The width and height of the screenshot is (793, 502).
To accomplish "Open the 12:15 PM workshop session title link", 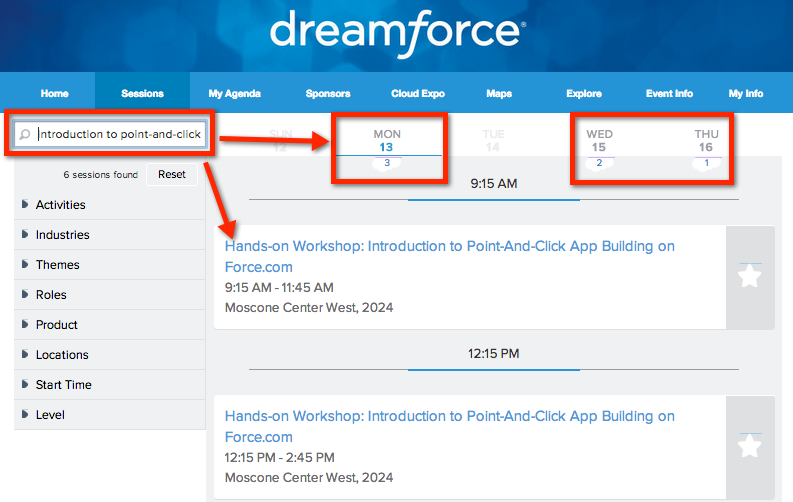I will click(450, 426).
